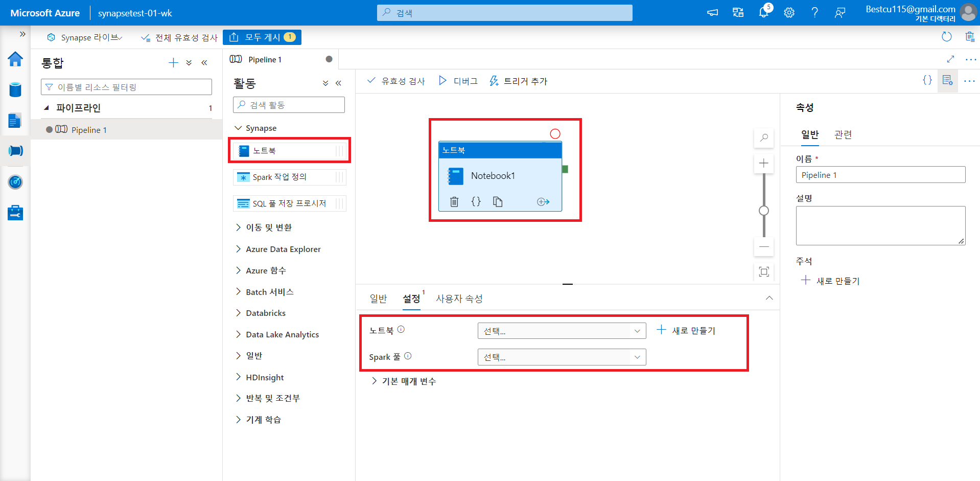The image size is (980, 481).
Task: Click canvas search magnifier button
Action: 764,138
